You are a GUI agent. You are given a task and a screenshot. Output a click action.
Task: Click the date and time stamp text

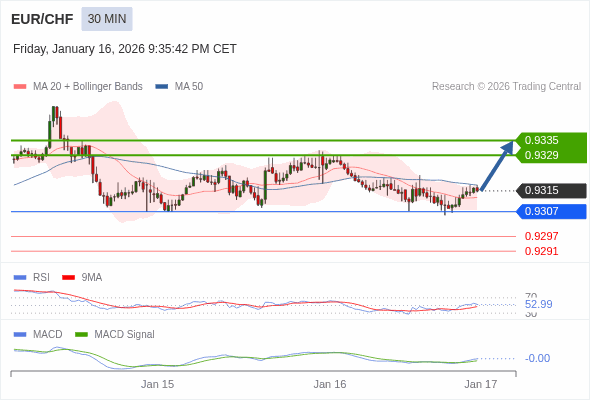click(x=125, y=49)
